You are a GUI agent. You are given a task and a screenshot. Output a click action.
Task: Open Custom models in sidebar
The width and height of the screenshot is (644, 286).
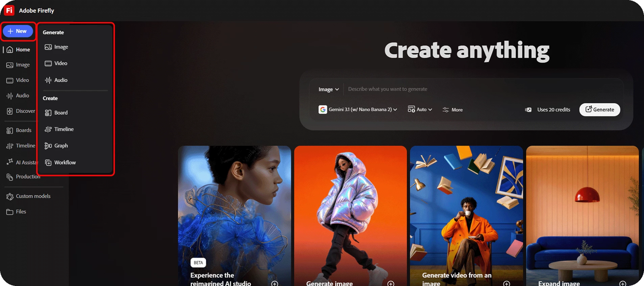coord(28,196)
